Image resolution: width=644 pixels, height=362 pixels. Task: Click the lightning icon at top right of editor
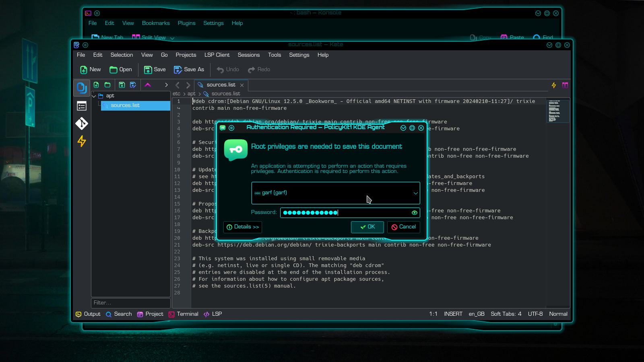tap(554, 85)
